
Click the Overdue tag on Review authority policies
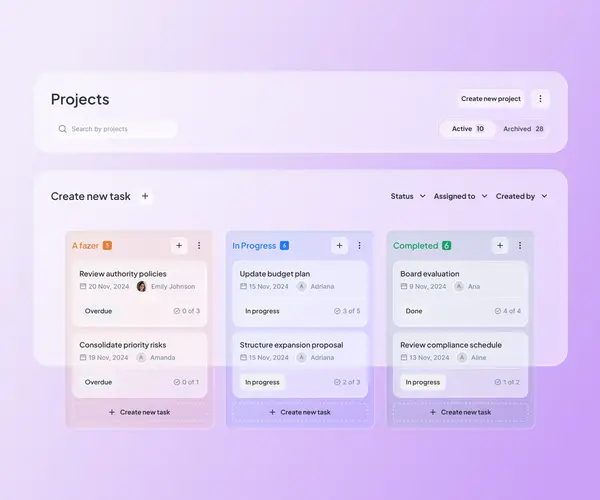coord(98,311)
